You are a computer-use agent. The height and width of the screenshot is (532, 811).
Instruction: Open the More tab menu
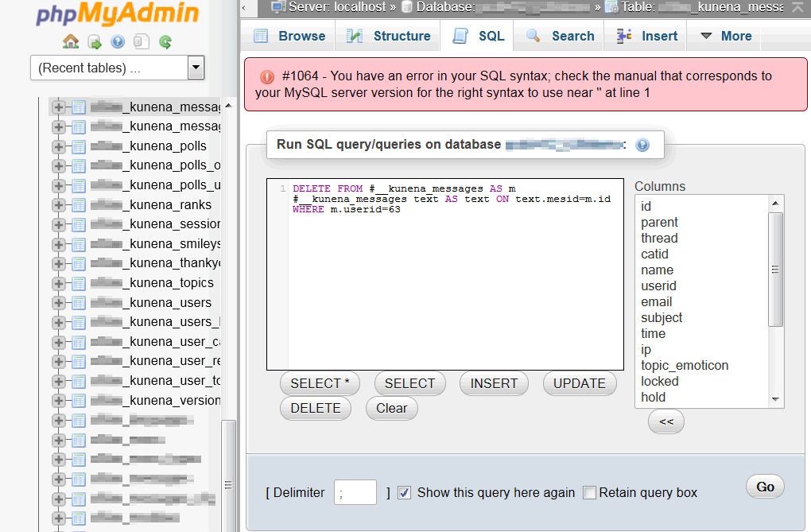point(726,37)
